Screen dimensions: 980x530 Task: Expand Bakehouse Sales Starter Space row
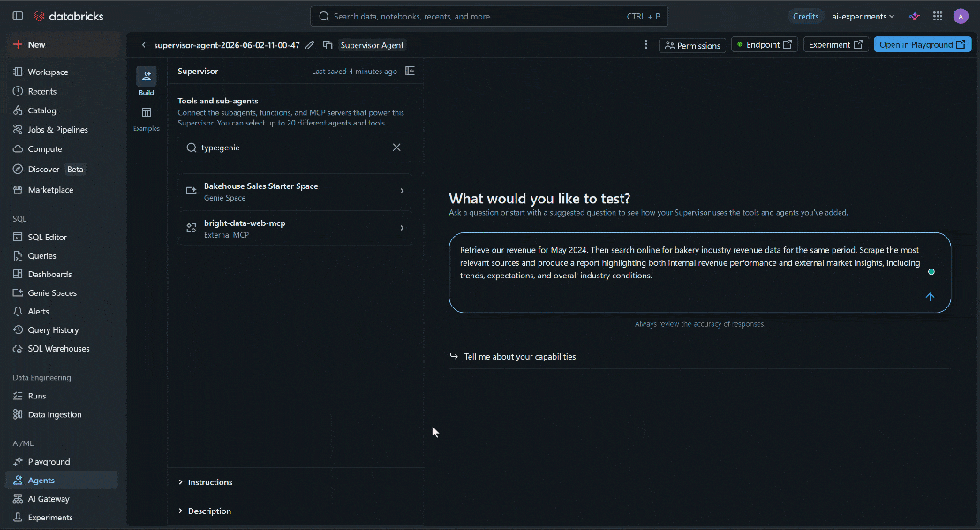296,192
